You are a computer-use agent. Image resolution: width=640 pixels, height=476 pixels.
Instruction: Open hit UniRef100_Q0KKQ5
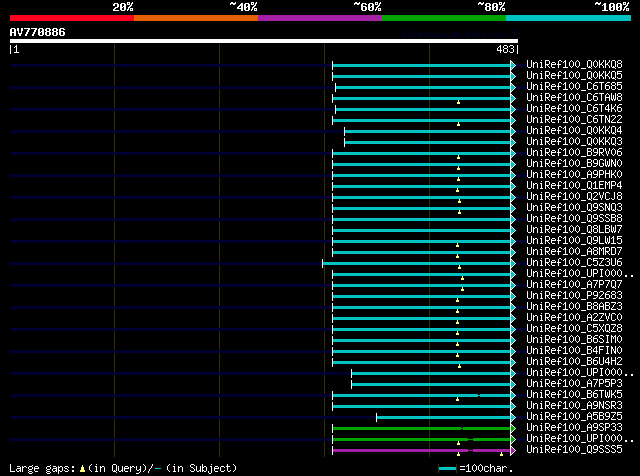coord(574,76)
